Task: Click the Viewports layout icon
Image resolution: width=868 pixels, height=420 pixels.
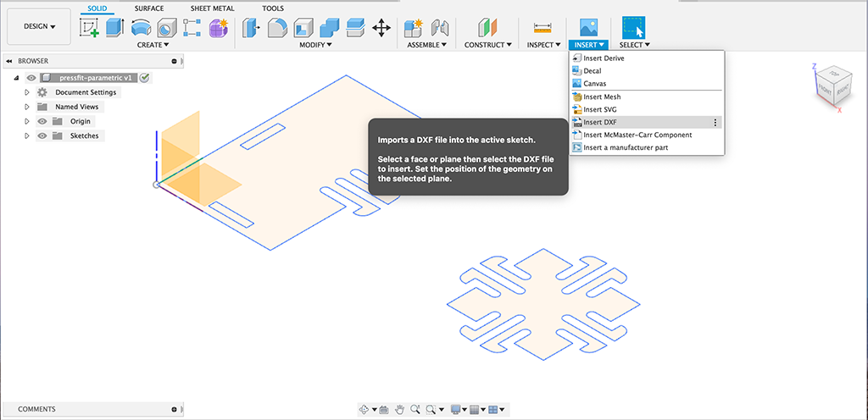Action: (492, 410)
